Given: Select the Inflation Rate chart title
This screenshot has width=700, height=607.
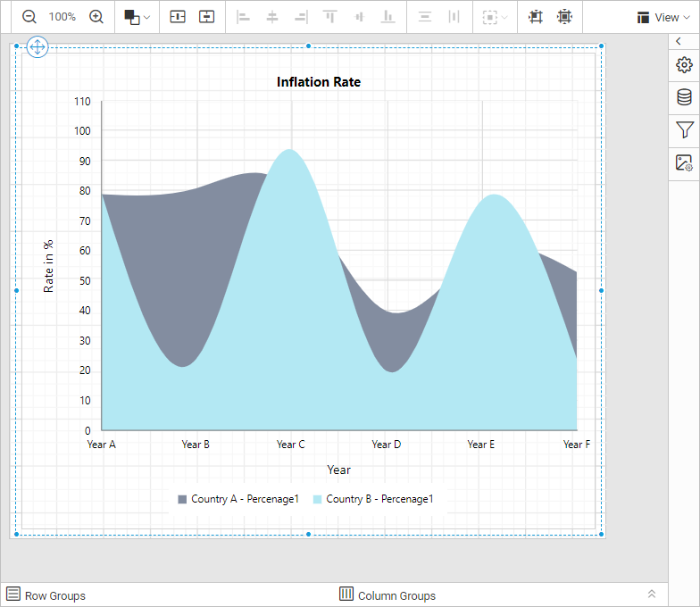Looking at the screenshot, I should [319, 82].
